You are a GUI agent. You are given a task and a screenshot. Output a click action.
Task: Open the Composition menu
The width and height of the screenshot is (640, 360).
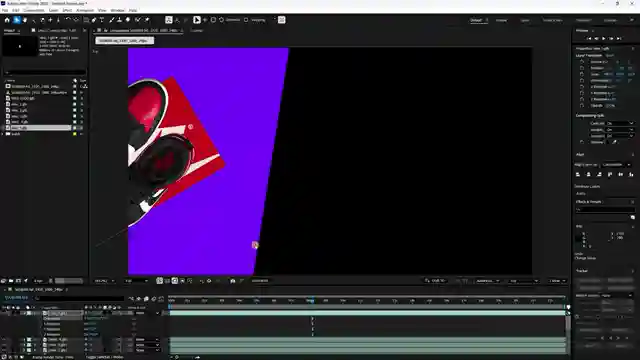coord(34,10)
